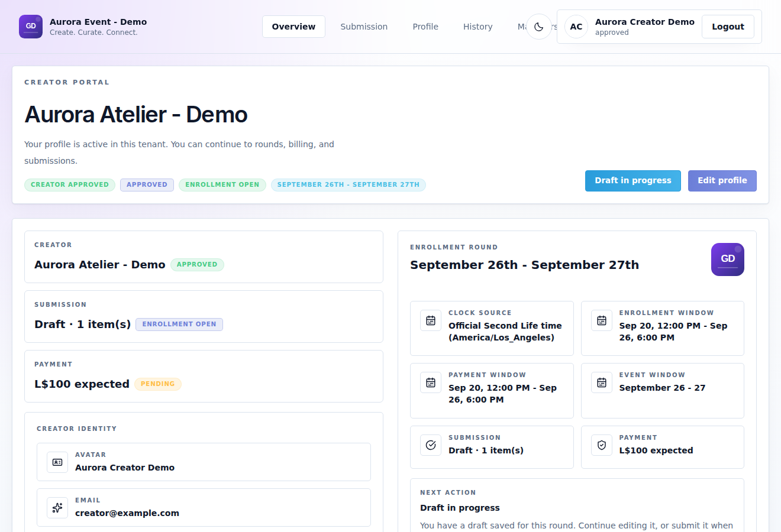Click the GD badge in Enrollment Round card
781x532 pixels.
coord(728,259)
